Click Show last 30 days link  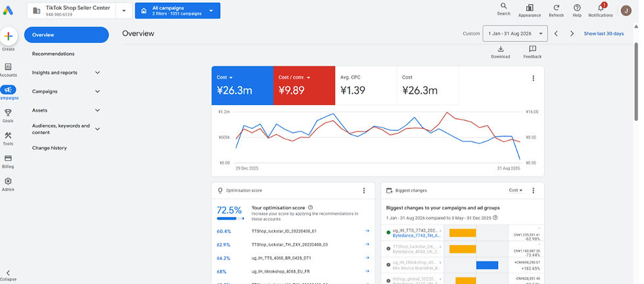pos(604,34)
